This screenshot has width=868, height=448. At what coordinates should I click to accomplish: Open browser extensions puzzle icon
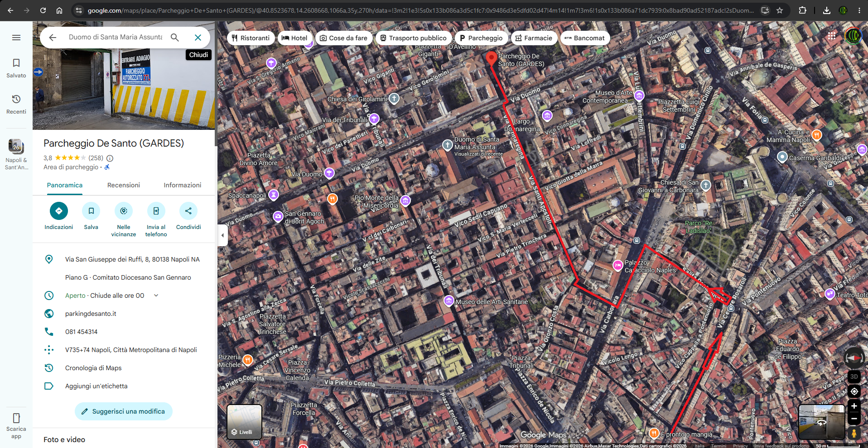[802, 10]
